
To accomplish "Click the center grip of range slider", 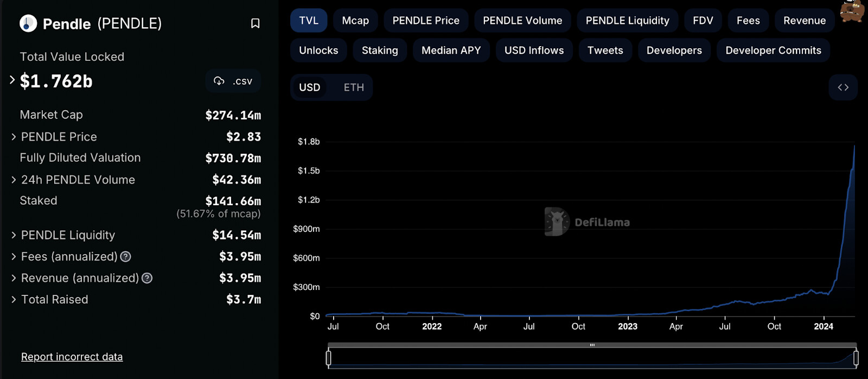I will [x=592, y=345].
